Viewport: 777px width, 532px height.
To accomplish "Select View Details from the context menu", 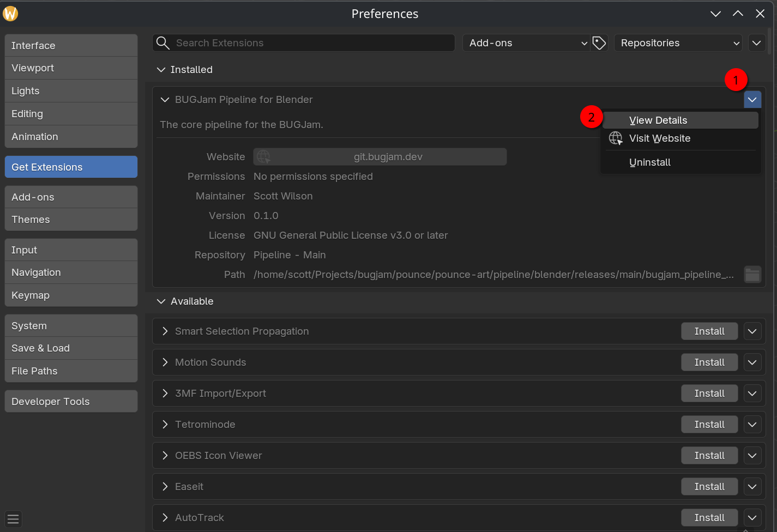I will click(658, 120).
